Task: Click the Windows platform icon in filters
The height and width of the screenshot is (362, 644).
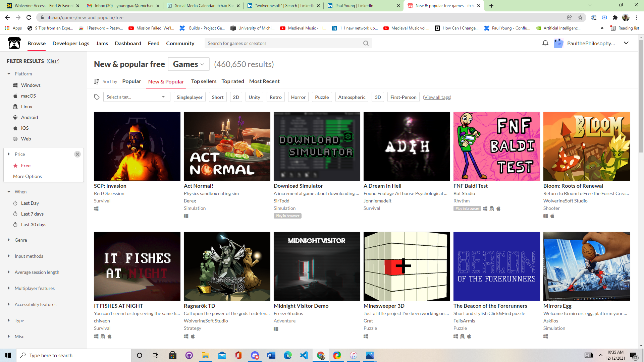Action: 15,85
